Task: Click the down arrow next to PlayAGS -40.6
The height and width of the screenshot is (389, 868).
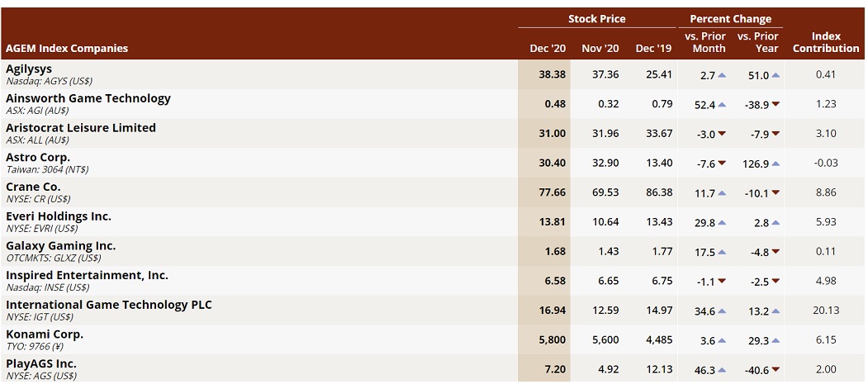Action: [x=775, y=370]
